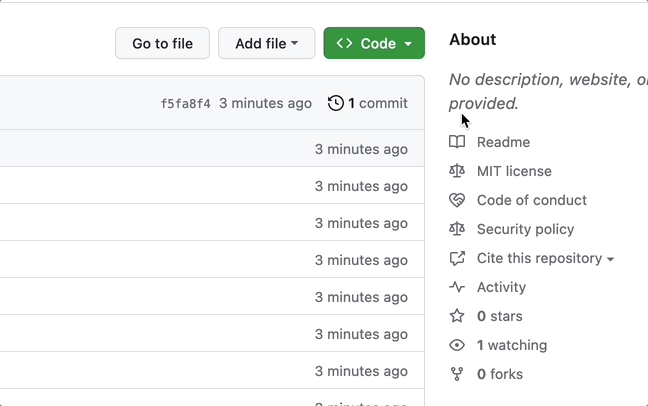Open the MIT license link
648x406 pixels.
514,171
